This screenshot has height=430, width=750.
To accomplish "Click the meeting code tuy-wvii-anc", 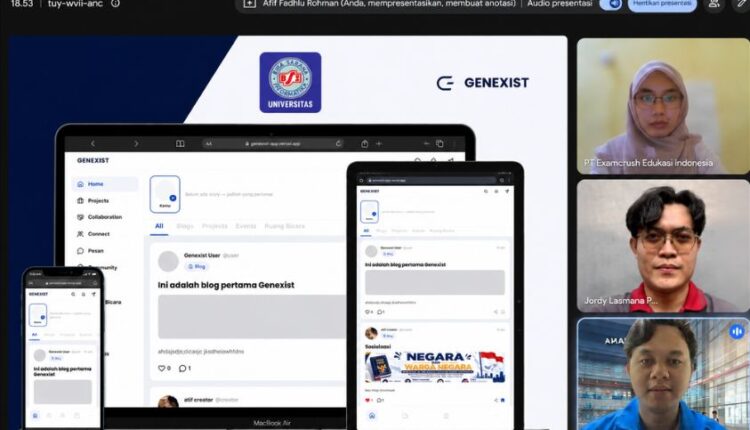I will (75, 3).
